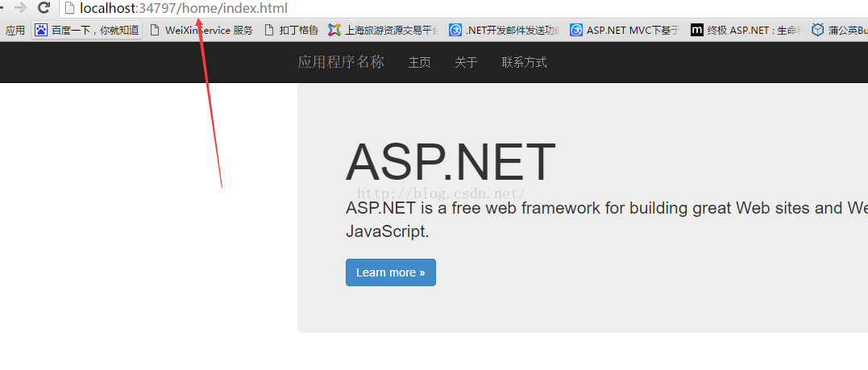This screenshot has height=370, width=868.
Task: Open the 百度一下 bookmark
Action: point(87,30)
